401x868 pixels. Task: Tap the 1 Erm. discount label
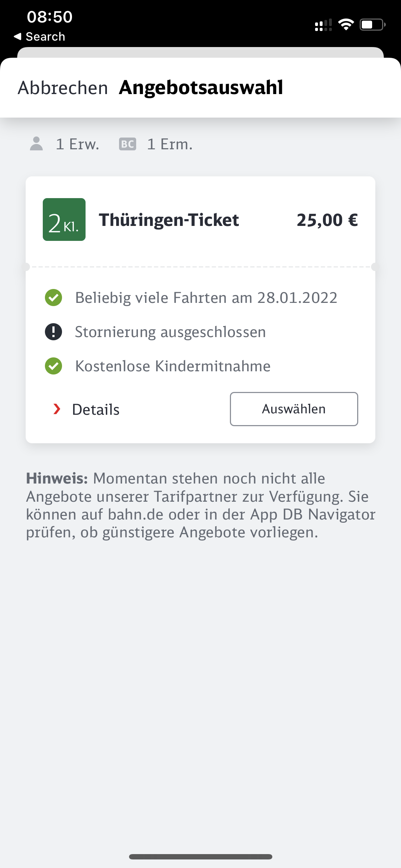170,144
